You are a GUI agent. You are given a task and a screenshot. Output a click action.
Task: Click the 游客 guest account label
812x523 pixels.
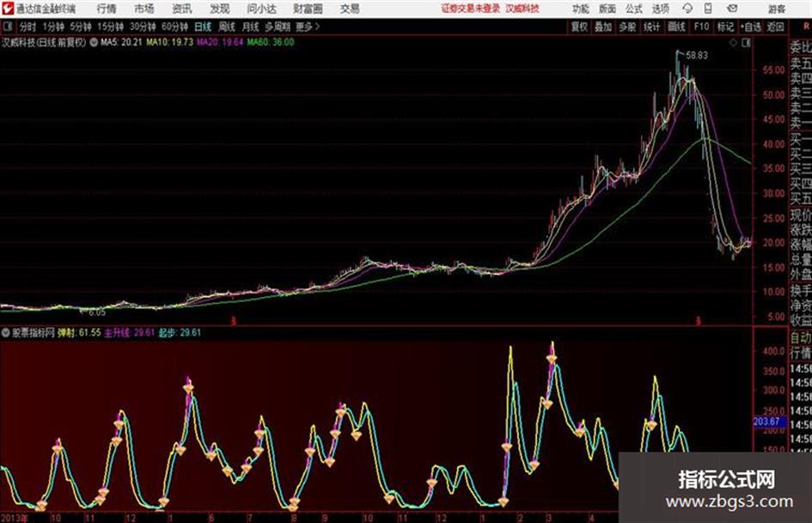tap(776, 9)
